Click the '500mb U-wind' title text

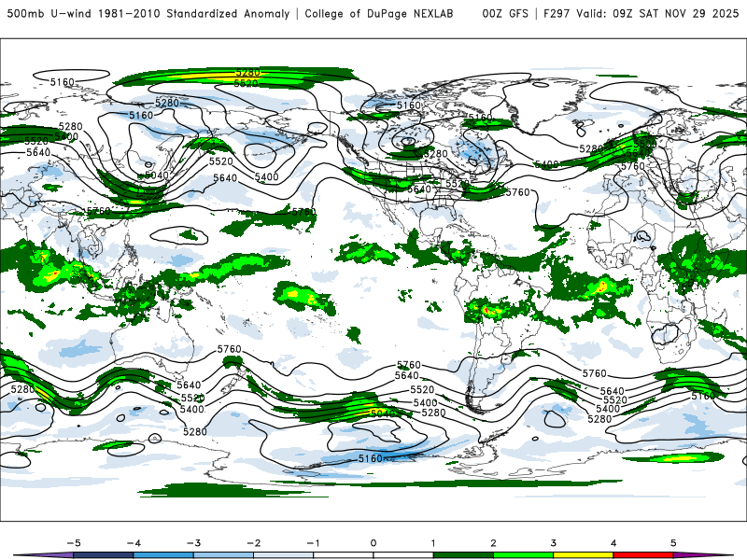click(50, 14)
